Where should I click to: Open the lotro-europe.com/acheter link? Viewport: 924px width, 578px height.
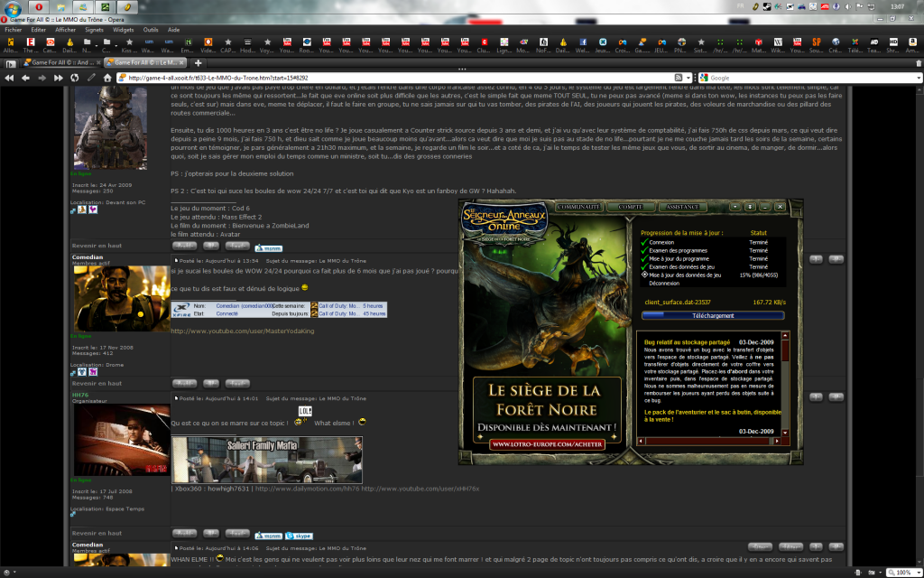point(547,444)
